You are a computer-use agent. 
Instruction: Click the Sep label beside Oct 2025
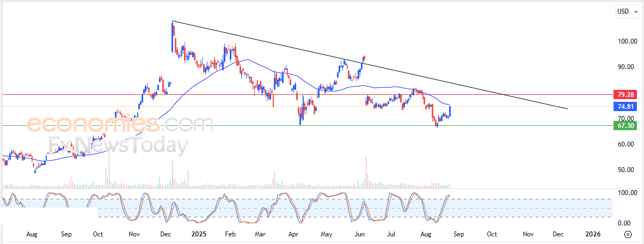pyautogui.click(x=458, y=234)
